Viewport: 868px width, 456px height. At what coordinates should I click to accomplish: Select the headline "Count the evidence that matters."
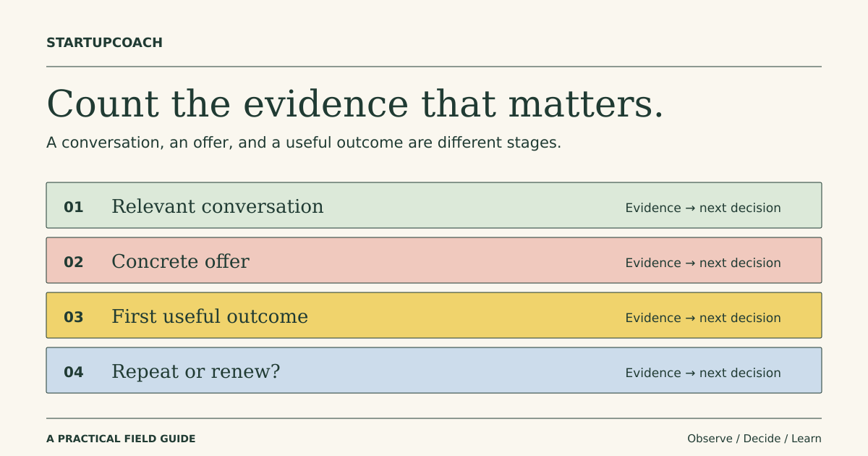(x=355, y=104)
